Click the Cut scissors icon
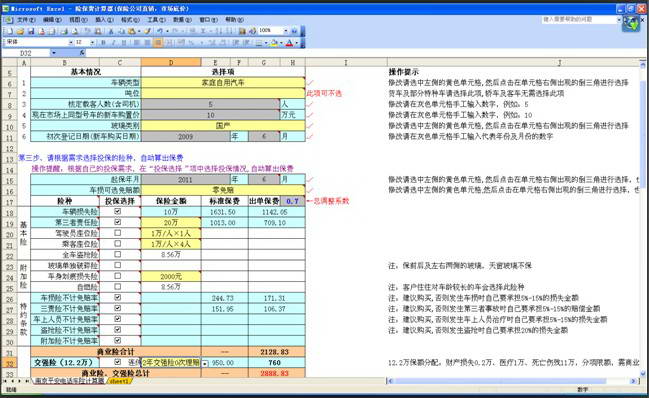This screenshot has height=398, width=649. 111,31
